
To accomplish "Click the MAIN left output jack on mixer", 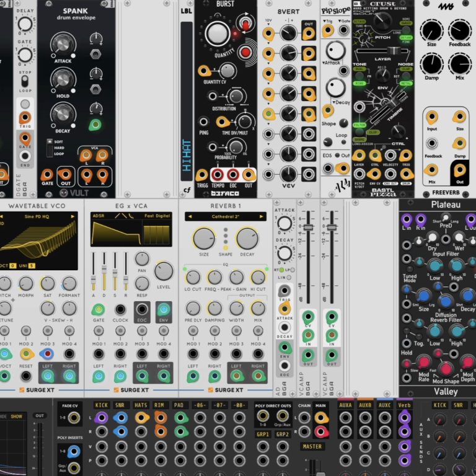I will point(320,418).
